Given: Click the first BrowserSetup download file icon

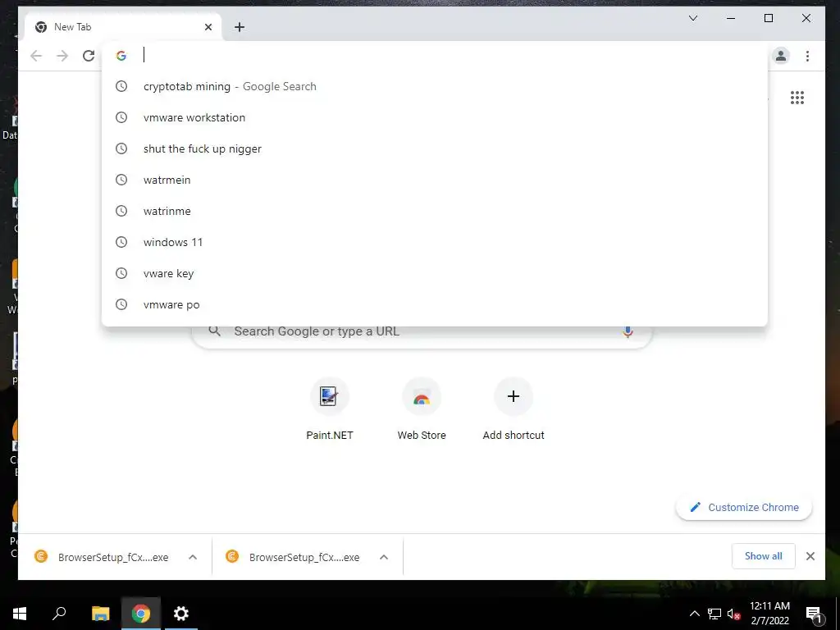Looking at the screenshot, I should click(x=41, y=557).
